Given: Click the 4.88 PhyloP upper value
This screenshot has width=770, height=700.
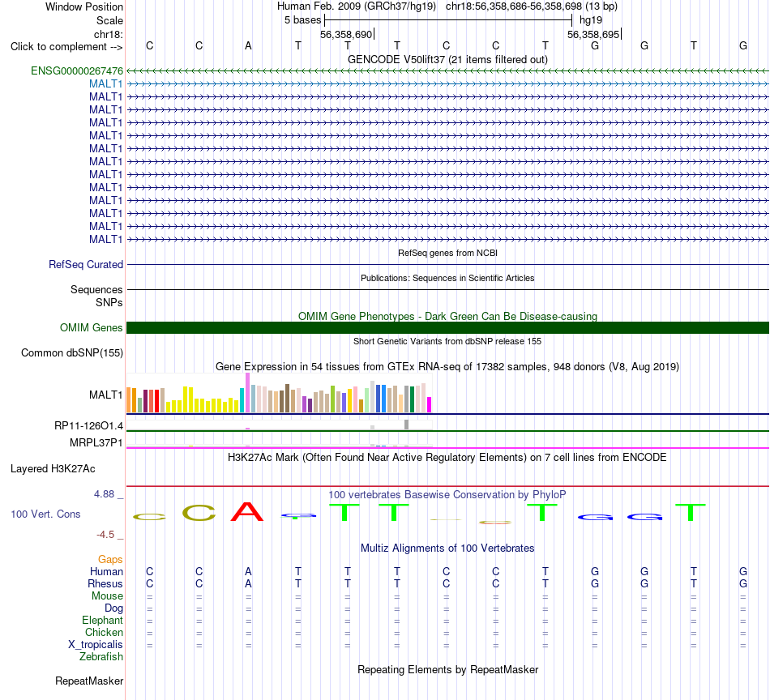Looking at the screenshot, I should (x=104, y=494).
